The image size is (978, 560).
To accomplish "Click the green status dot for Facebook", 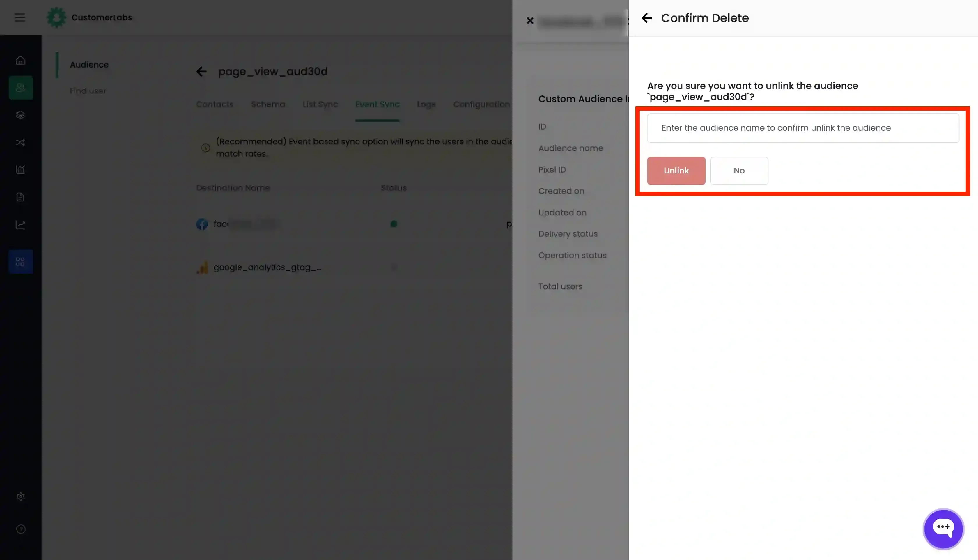I will tap(394, 224).
